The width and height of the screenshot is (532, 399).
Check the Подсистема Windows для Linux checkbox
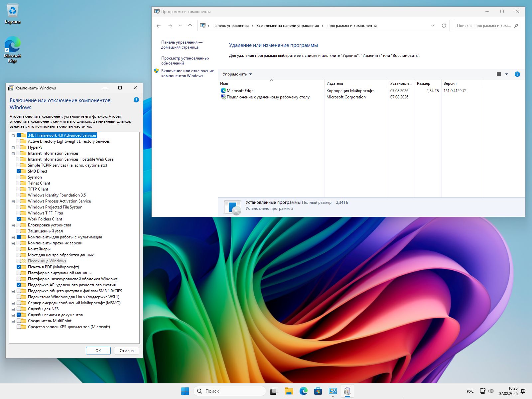[19, 297]
